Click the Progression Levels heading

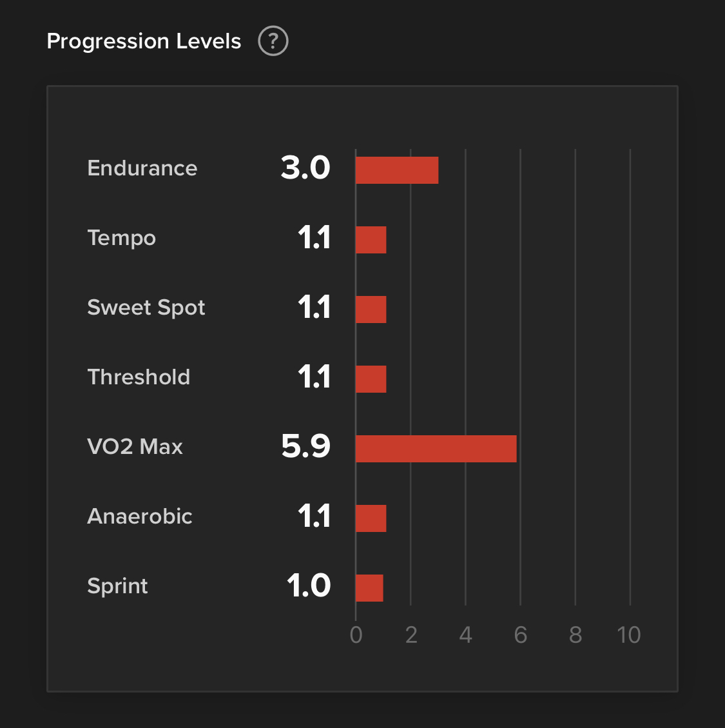pyautogui.click(x=144, y=41)
